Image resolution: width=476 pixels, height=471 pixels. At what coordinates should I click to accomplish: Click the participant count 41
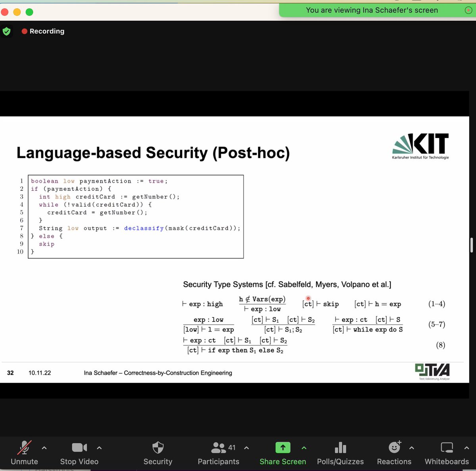[x=231, y=447]
